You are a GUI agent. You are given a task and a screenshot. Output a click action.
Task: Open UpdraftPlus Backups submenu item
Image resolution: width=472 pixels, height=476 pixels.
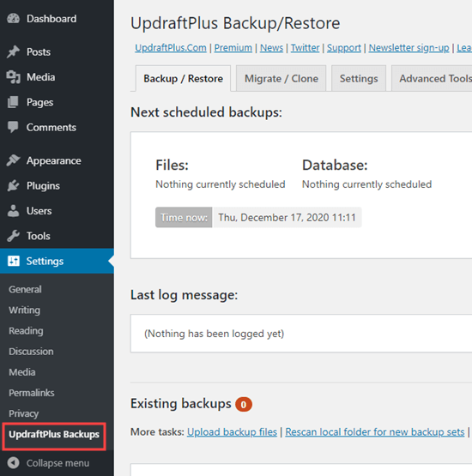tap(54, 435)
